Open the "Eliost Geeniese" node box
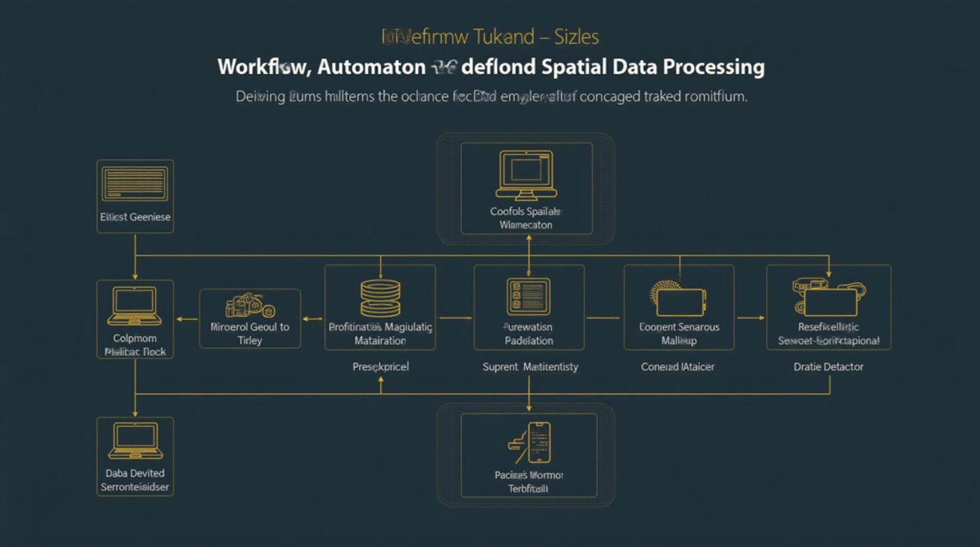The image size is (980, 547). (134, 196)
